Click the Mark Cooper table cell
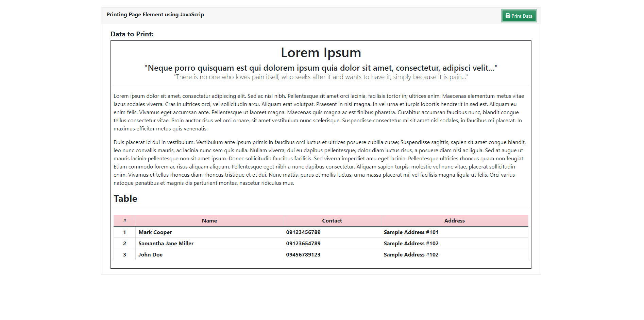 pyautogui.click(x=155, y=232)
